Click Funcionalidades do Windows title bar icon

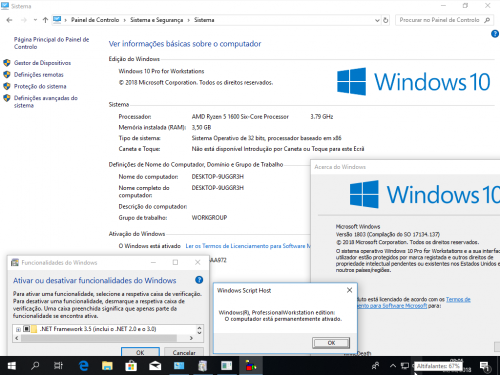[15, 262]
